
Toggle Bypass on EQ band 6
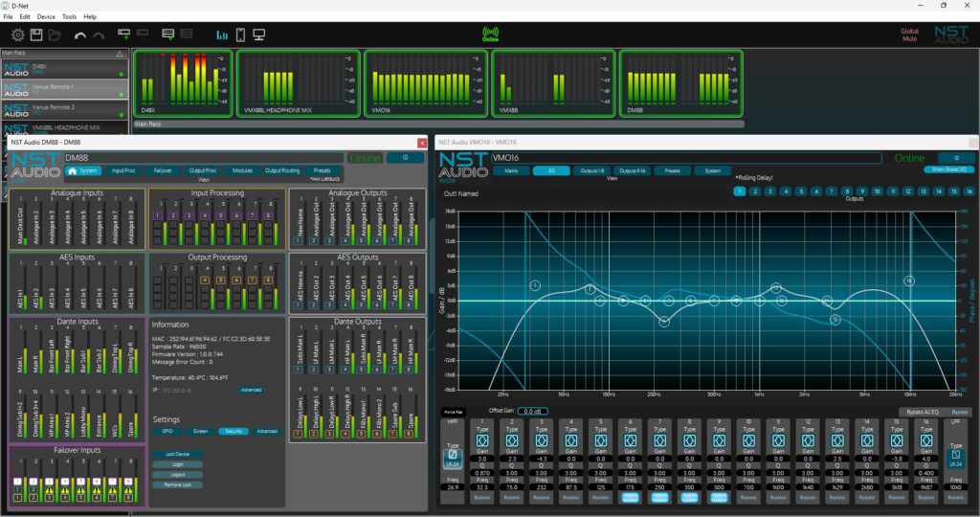630,498
